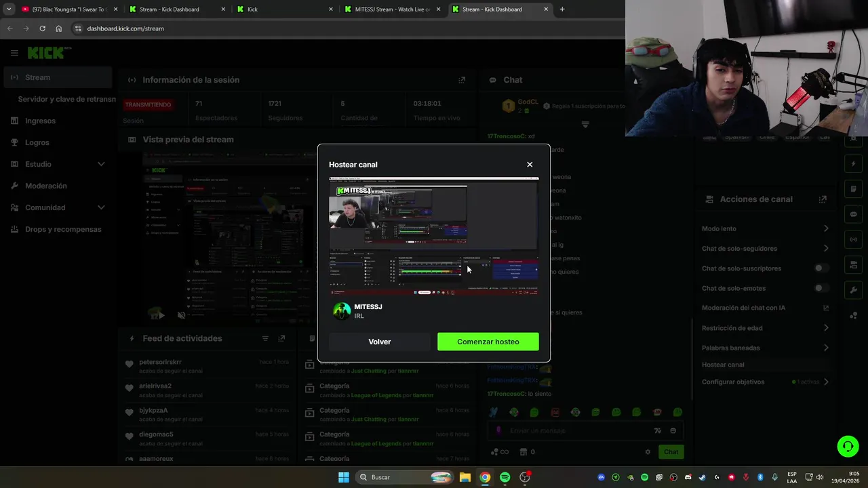This screenshot has height=488, width=868.
Task: Switch to the MITESSJ Stream browser tab
Action: (x=392, y=9)
